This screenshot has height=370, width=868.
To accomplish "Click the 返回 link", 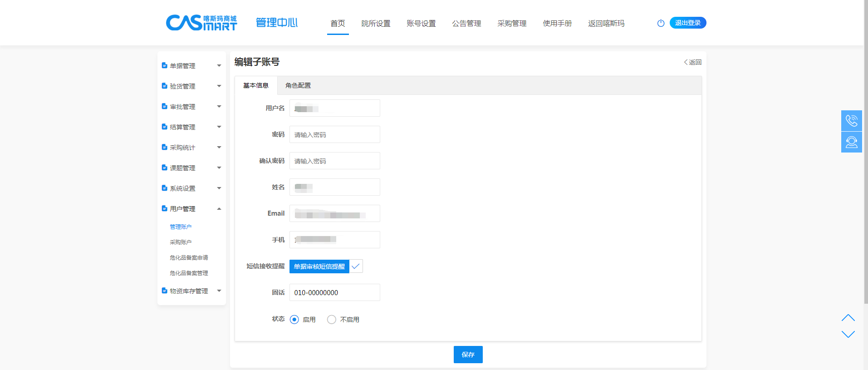I will tap(693, 62).
